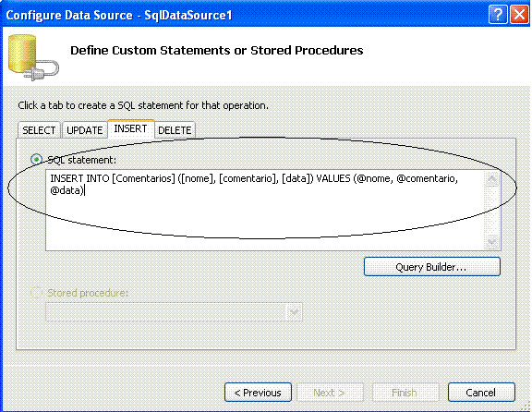Click the SQL text area scrollbar track
This screenshot has width=532, height=412.
pos(492,211)
